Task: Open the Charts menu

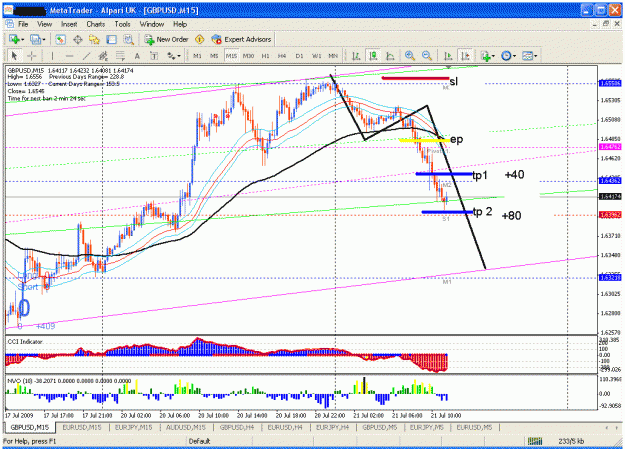Action: pyautogui.click(x=96, y=24)
